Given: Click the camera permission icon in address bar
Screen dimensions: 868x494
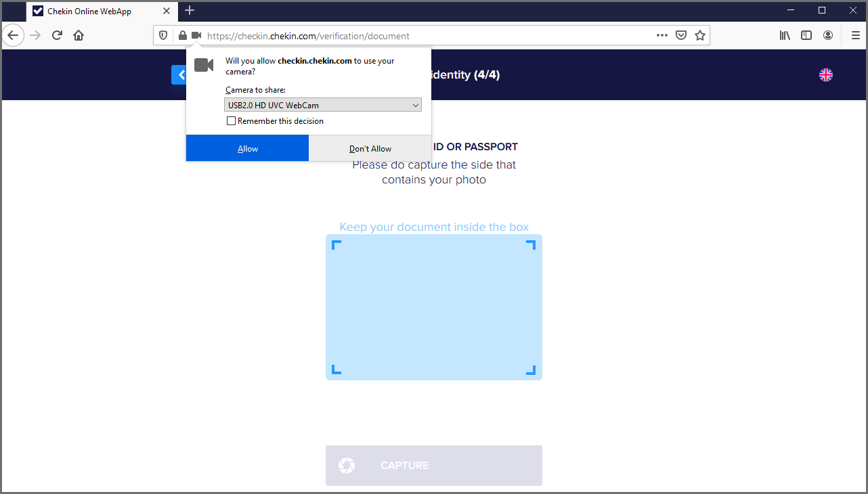Looking at the screenshot, I should point(196,36).
